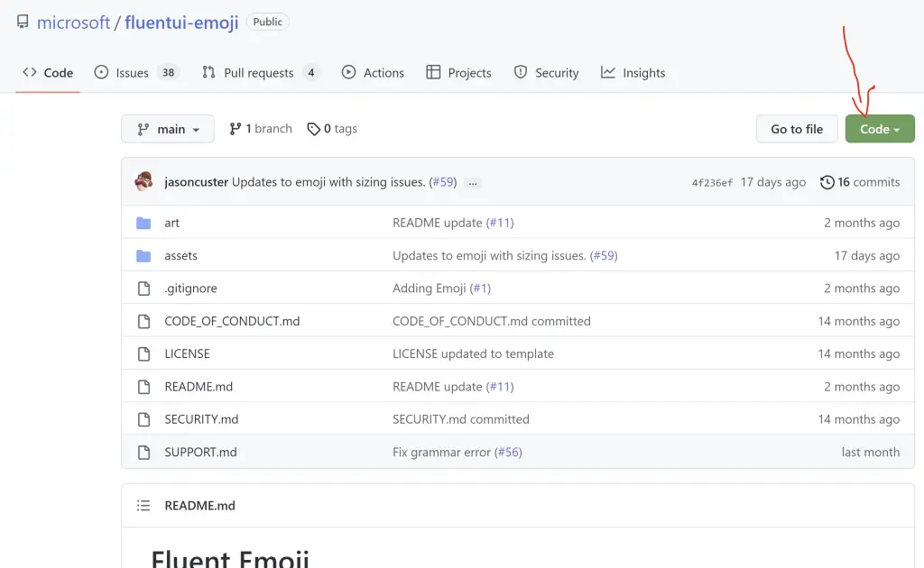This screenshot has width=924, height=568.
Task: Open #11 link in the art row
Action: click(x=500, y=223)
